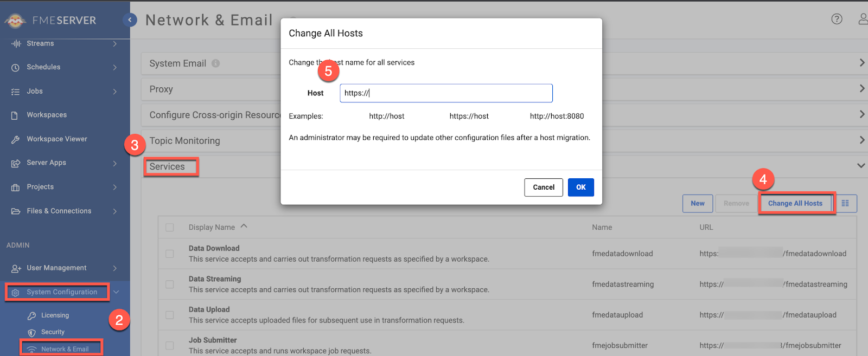Sort by Display Name column arrow
The height and width of the screenshot is (356, 868).
click(244, 226)
